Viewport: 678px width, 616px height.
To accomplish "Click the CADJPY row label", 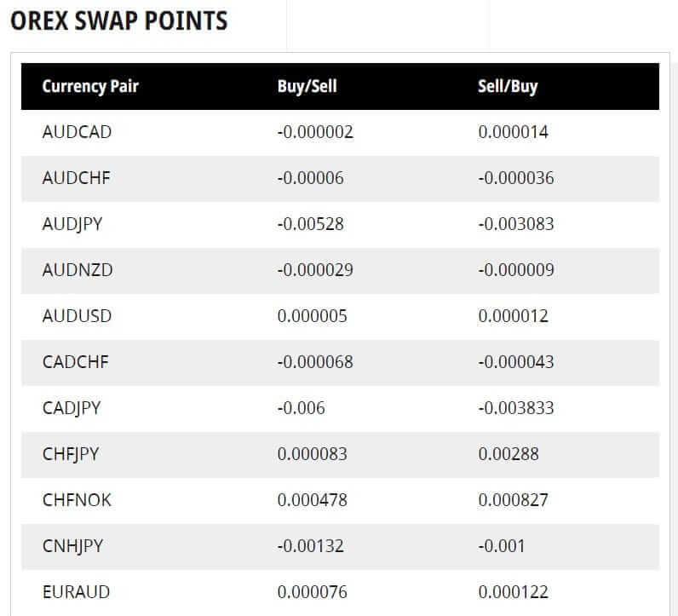I will (72, 409).
